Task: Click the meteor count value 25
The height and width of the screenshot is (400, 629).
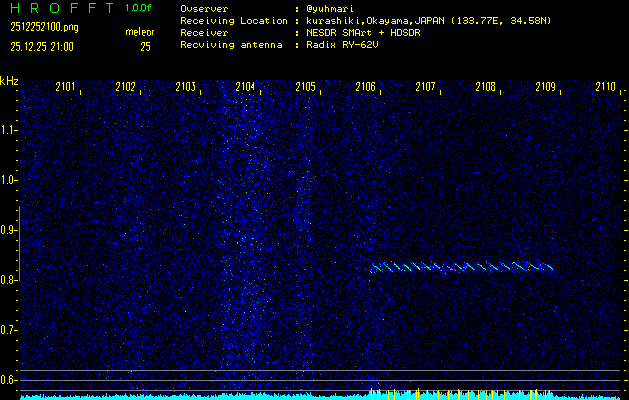Action: click(145, 47)
